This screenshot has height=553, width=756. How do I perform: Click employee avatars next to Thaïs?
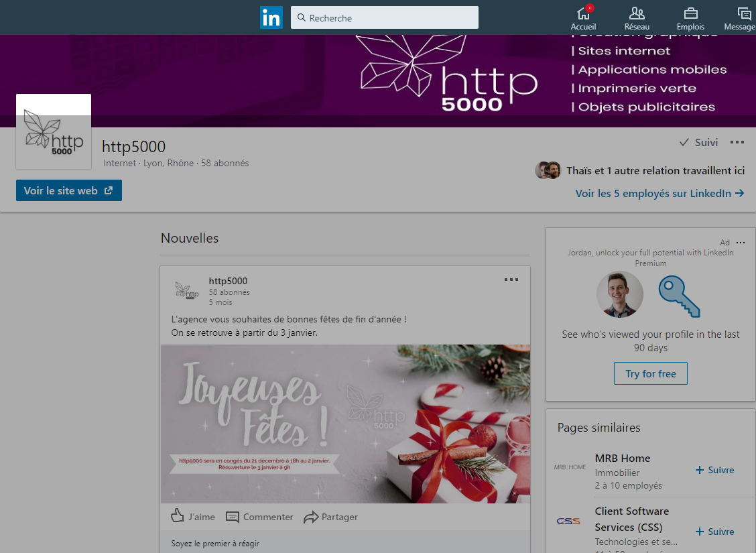coord(548,170)
